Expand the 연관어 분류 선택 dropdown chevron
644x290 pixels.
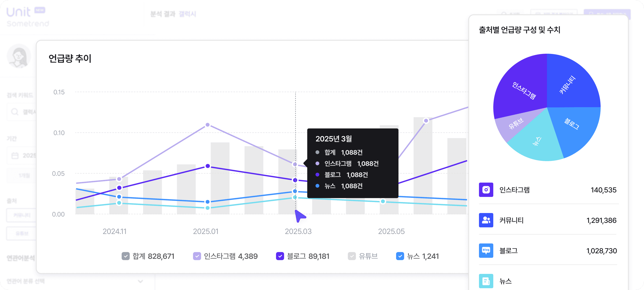[x=140, y=281]
